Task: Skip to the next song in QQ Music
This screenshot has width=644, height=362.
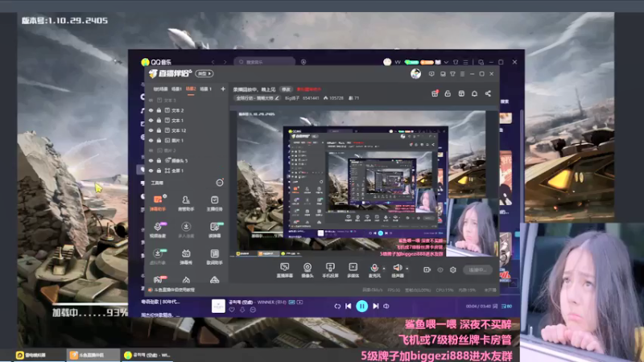Action: (x=375, y=306)
